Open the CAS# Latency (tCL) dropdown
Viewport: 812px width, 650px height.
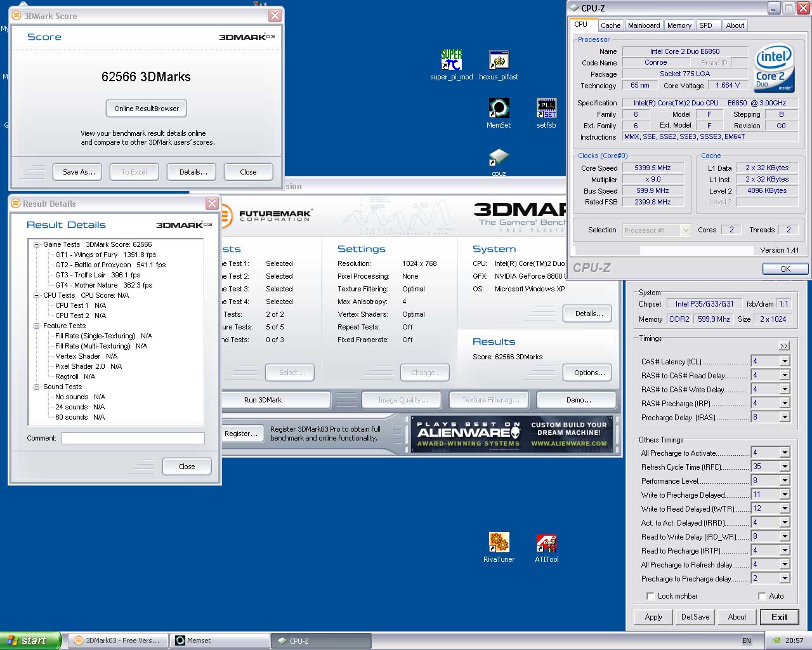click(785, 361)
